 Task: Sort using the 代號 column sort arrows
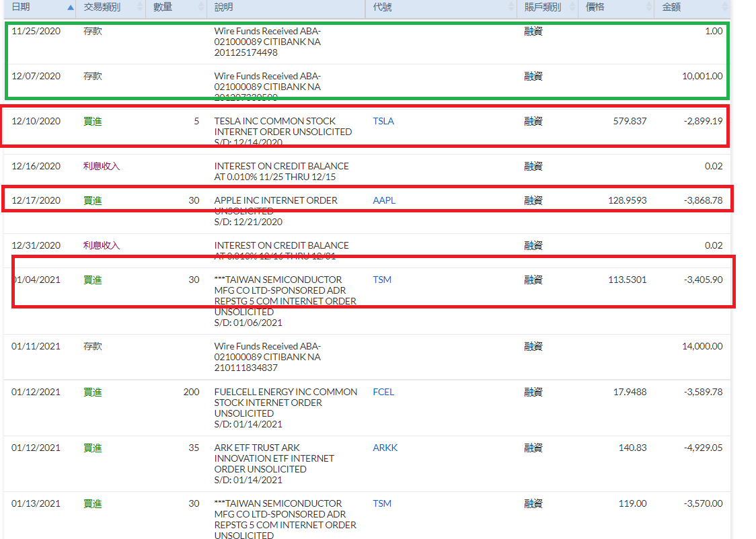pyautogui.click(x=511, y=7)
